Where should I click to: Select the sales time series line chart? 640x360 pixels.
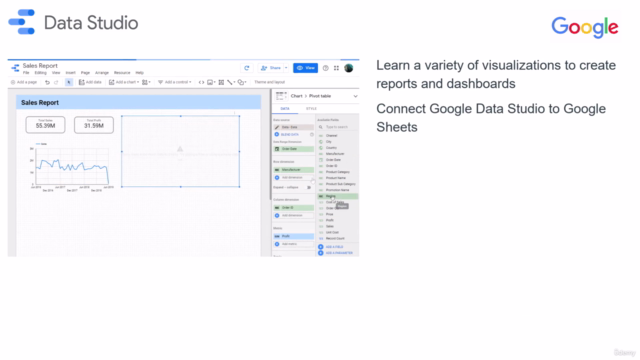tap(71, 167)
